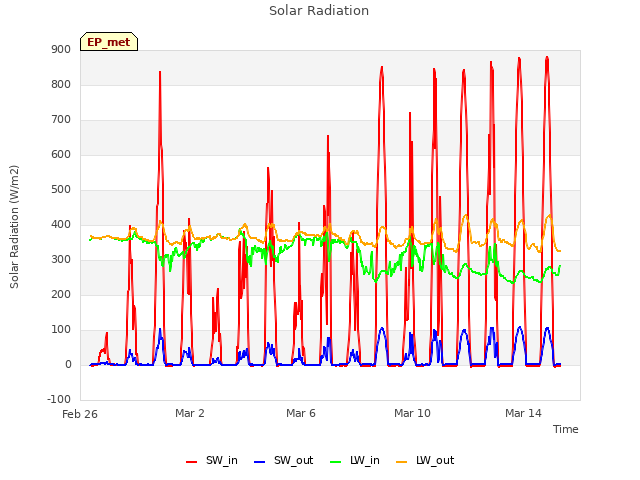Image resolution: width=640 pixels, height=480 pixels.
Task: Click the Mar 2 x-axis label
Action: [190, 413]
